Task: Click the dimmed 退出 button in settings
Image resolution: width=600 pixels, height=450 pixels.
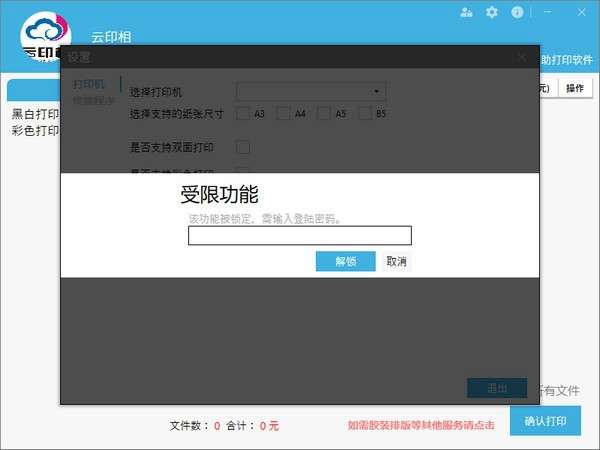Action: click(497, 388)
